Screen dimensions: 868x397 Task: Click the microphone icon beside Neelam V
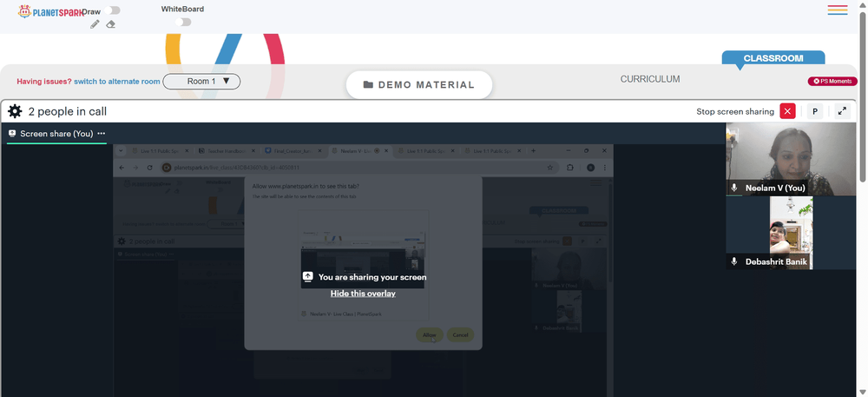[x=734, y=188]
